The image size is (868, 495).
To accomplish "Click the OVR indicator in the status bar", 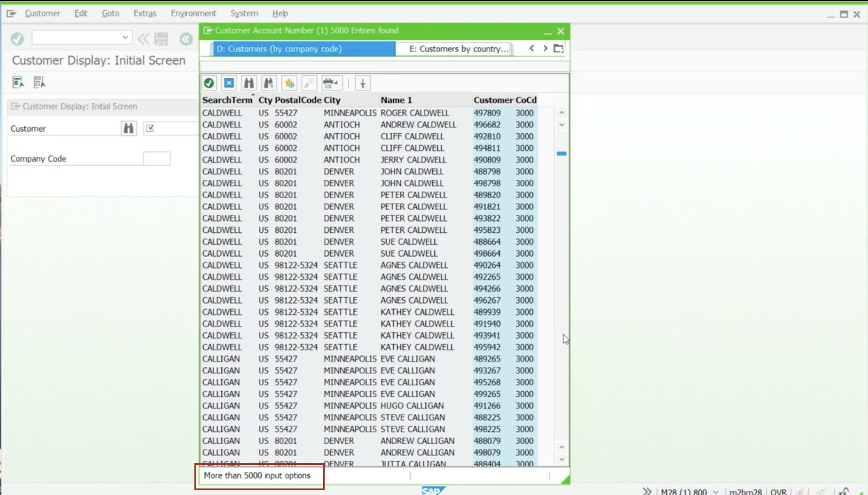I will [x=778, y=492].
